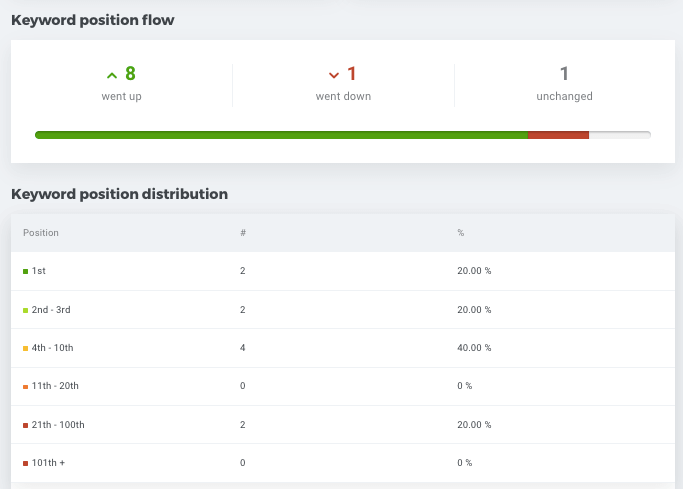Click the yellow 4th - 10th swatch
Image resolution: width=683 pixels, height=489 pixels.
pyautogui.click(x=25, y=348)
